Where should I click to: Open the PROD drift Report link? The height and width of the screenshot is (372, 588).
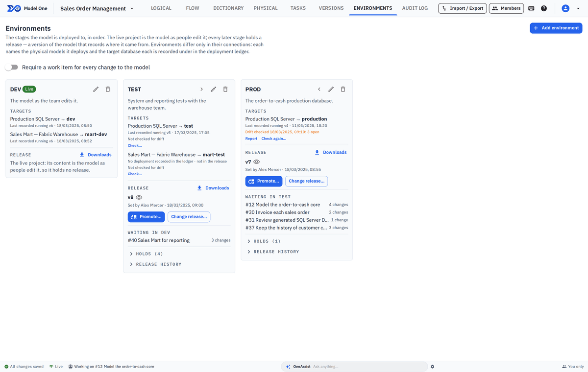(251, 139)
